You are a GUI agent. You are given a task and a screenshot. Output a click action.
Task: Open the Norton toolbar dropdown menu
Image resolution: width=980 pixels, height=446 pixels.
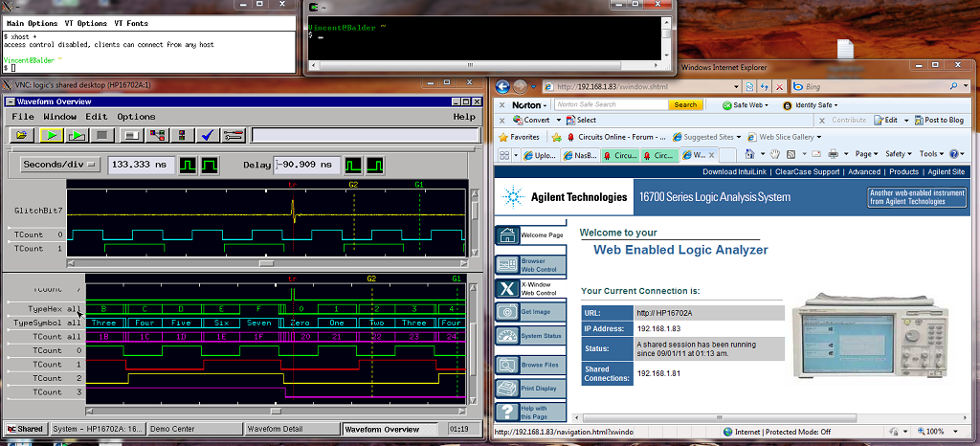546,105
